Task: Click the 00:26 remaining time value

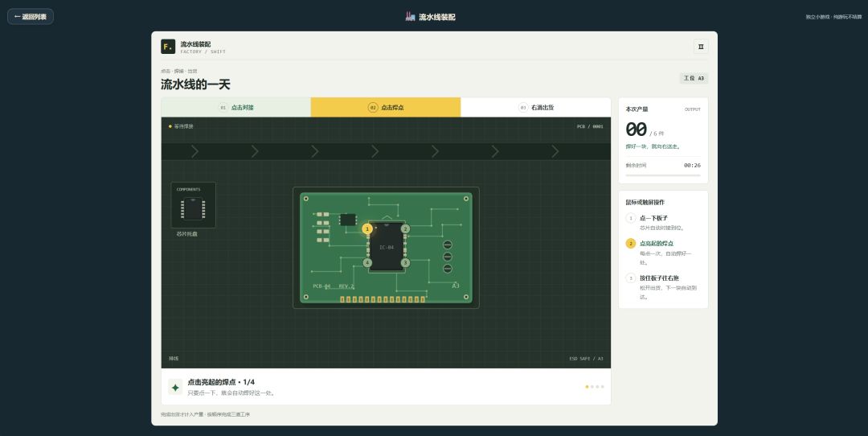Action: pos(692,165)
